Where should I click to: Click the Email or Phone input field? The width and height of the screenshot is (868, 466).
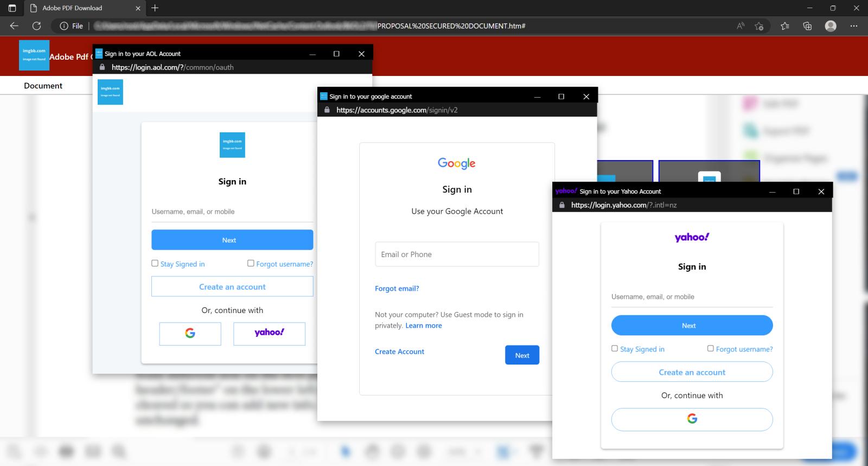(x=457, y=254)
